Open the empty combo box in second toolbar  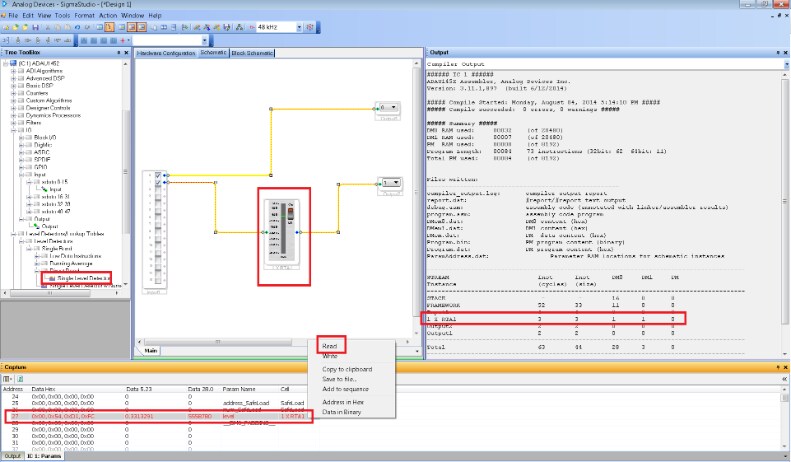pyautogui.click(x=204, y=40)
